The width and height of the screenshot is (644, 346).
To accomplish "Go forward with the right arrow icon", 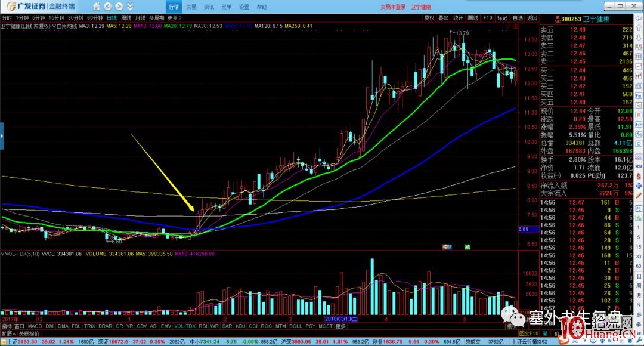I will tap(119, 7).
